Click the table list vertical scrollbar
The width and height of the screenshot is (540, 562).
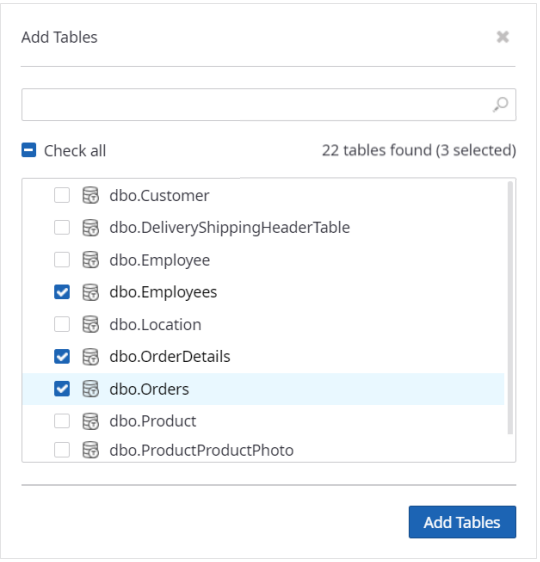coord(510,308)
